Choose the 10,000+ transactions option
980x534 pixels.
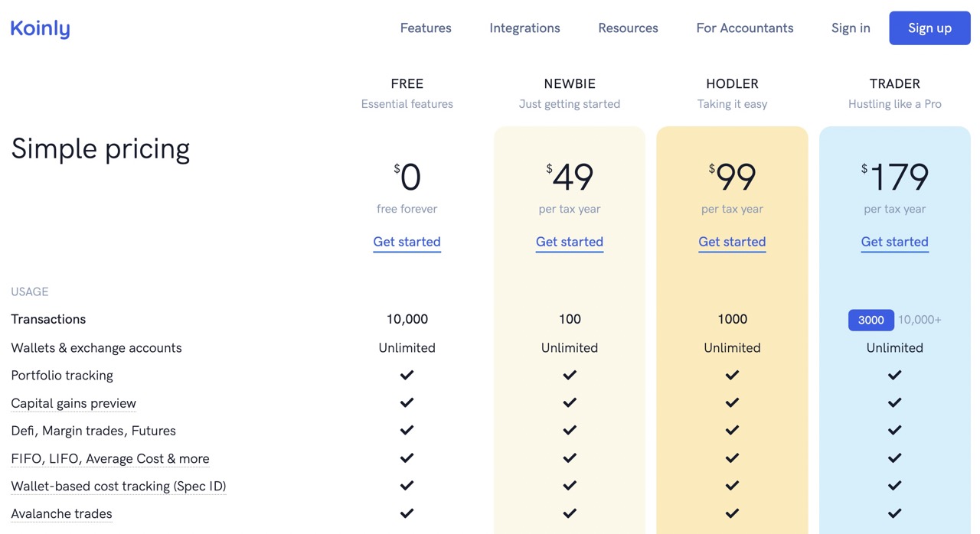click(919, 320)
